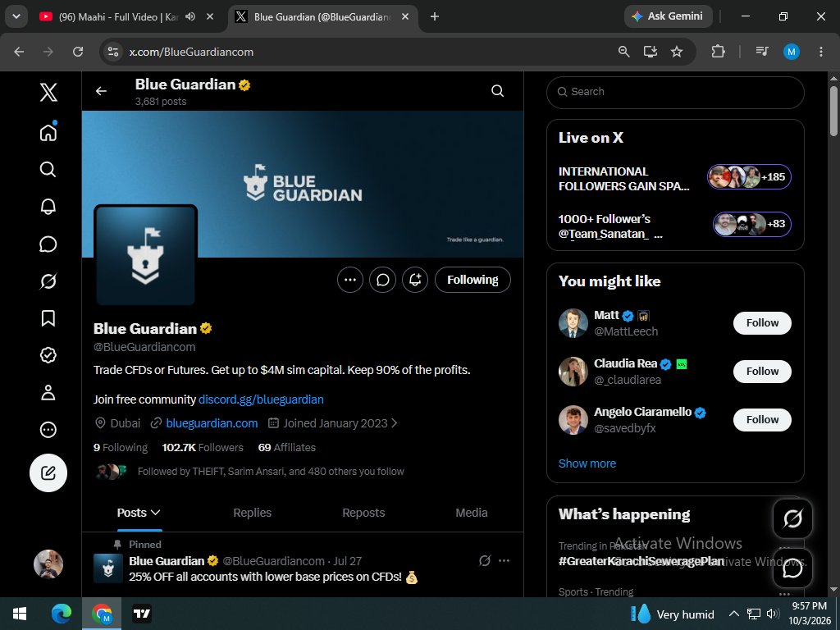
Task: Compose a new post with the feather button
Action: coord(48,473)
